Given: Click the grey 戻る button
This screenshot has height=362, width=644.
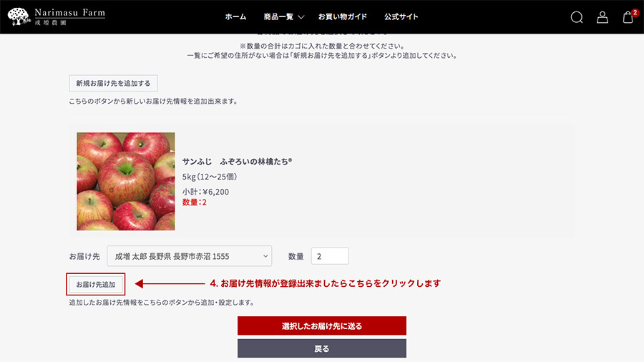Looking at the screenshot, I should click(322, 348).
